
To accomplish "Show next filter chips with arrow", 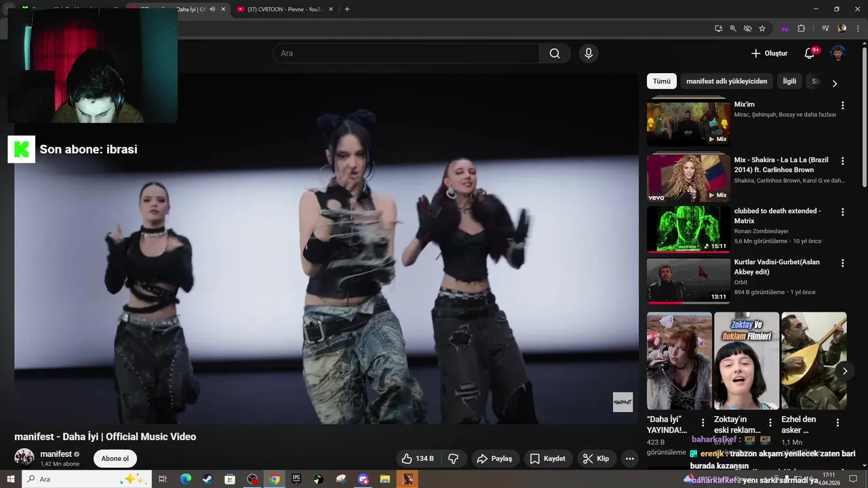I will point(835,83).
